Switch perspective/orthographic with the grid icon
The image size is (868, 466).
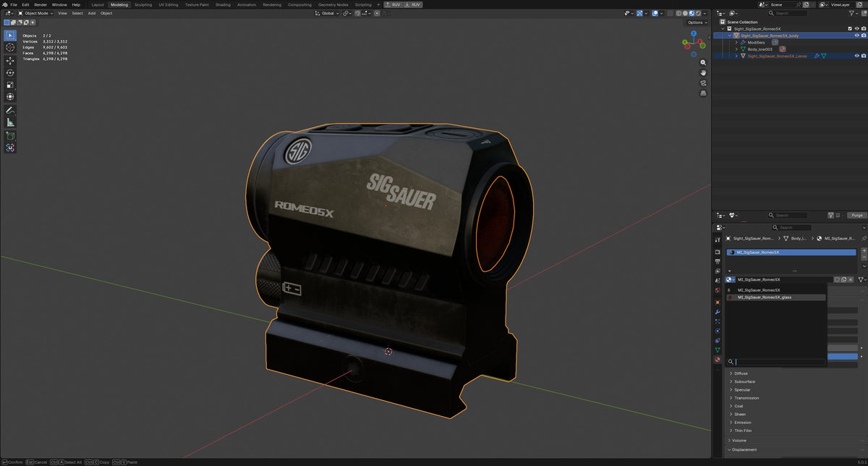click(x=703, y=93)
